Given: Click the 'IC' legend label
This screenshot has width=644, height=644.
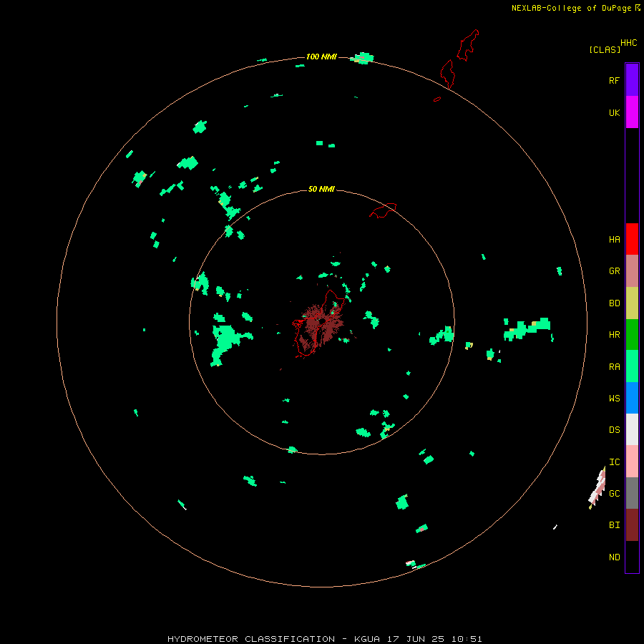Looking at the screenshot, I should [614, 462].
